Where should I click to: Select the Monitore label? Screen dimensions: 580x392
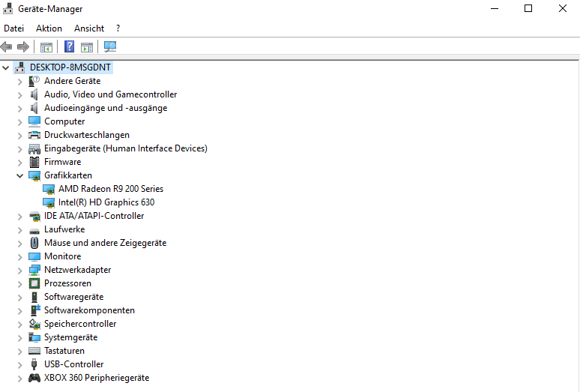point(63,256)
